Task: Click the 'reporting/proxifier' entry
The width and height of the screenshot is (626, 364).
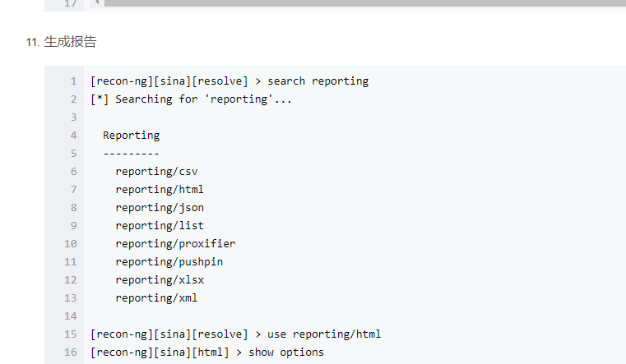Action: [x=176, y=243]
